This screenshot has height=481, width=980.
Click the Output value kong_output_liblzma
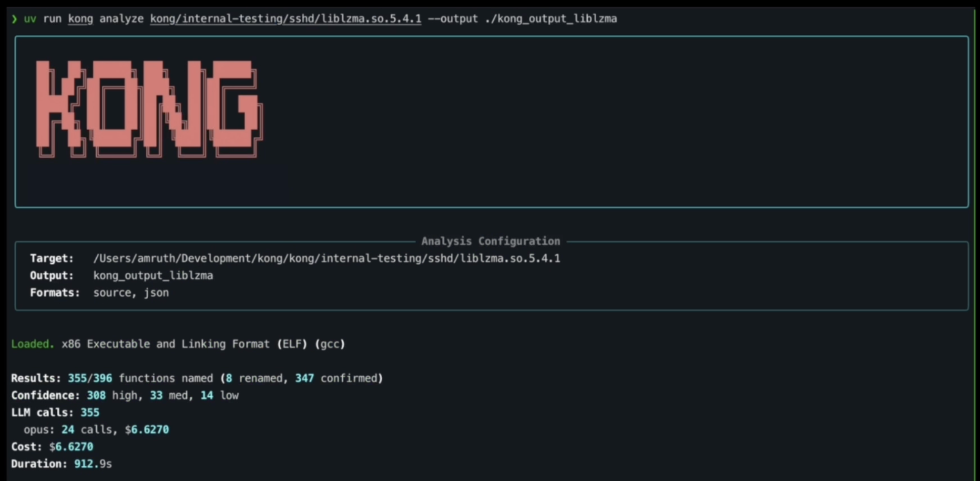point(153,276)
